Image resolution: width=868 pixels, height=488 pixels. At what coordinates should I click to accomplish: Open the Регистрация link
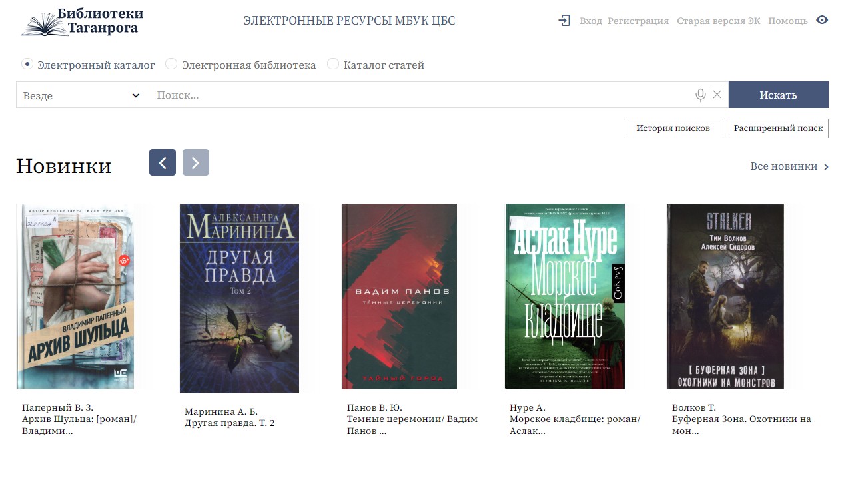tap(638, 21)
